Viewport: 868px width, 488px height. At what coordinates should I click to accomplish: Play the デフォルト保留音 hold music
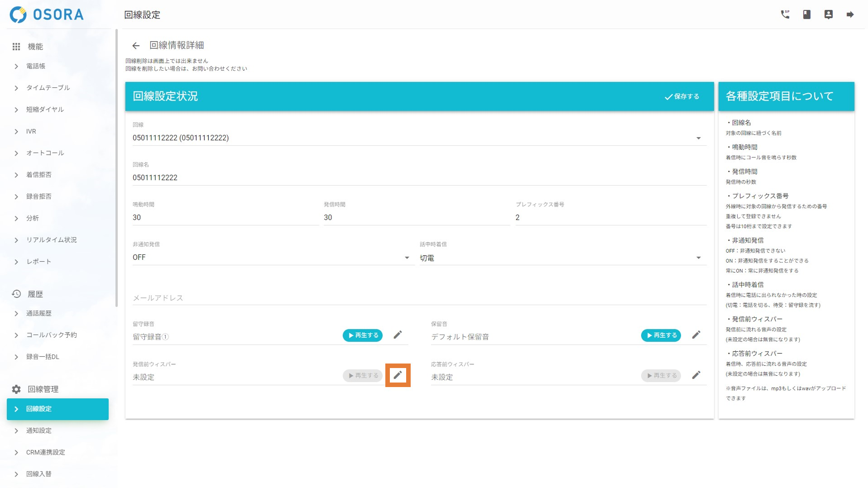click(x=661, y=335)
